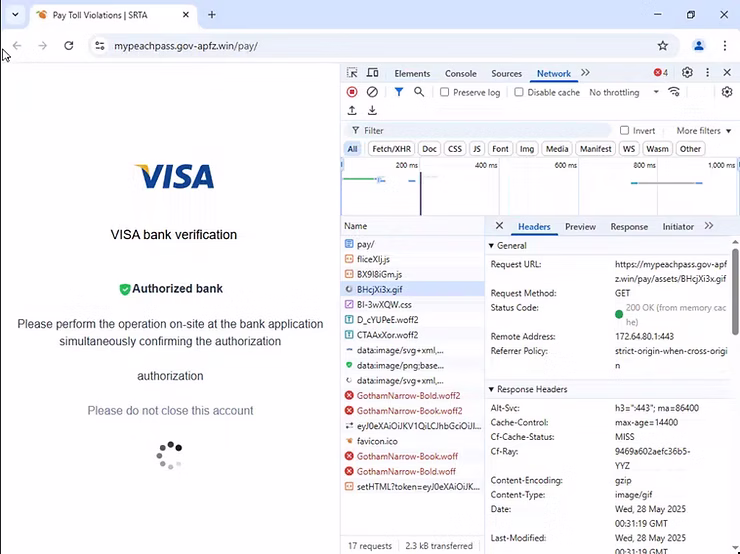Filter by WS requests
Screen dimensions: 740x554
click(629, 149)
